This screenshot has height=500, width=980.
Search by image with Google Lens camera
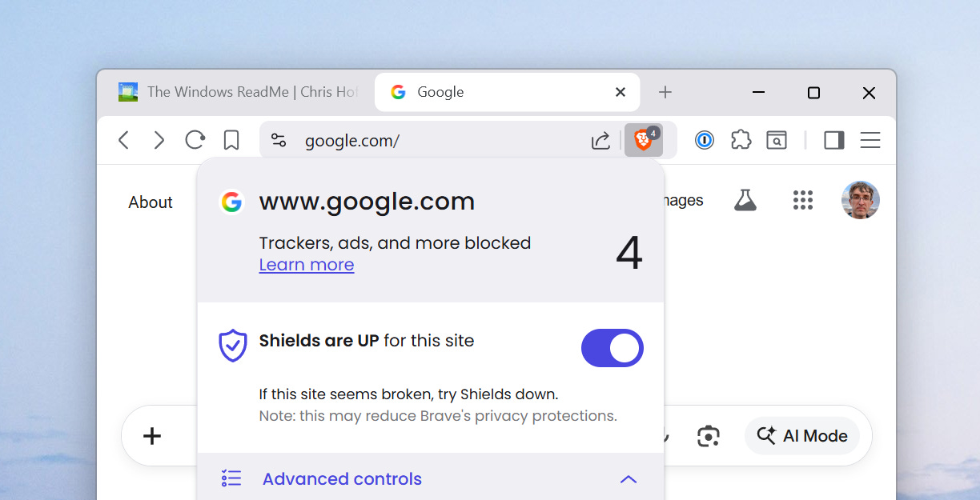point(708,435)
